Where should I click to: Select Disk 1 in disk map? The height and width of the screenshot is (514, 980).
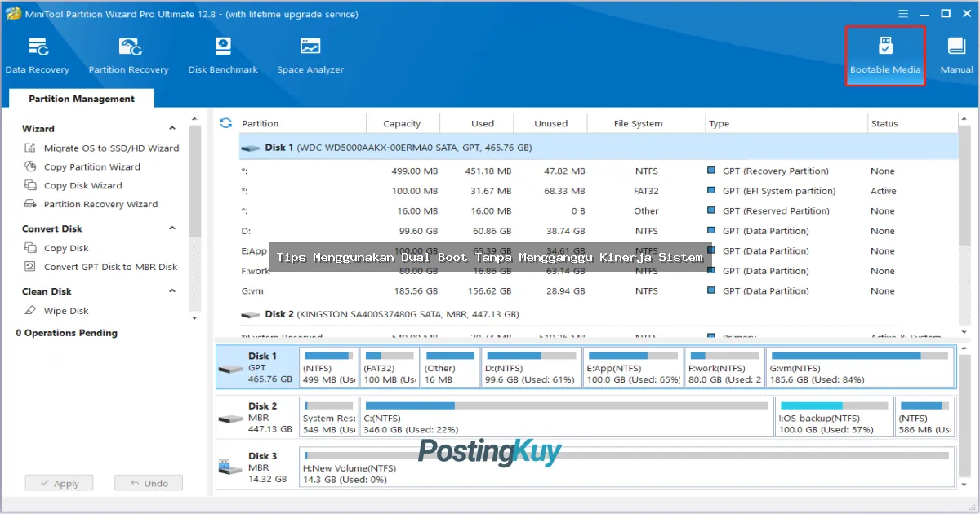click(x=256, y=367)
